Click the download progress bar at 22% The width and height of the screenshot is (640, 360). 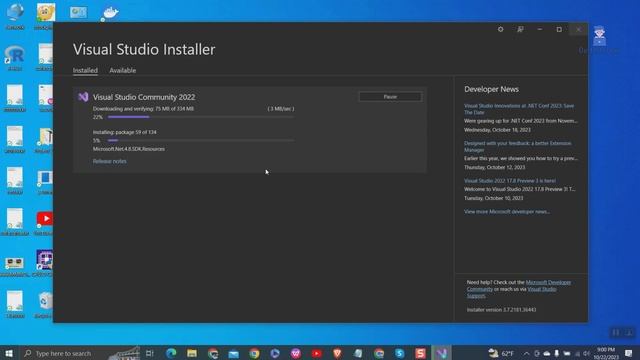tap(200, 117)
